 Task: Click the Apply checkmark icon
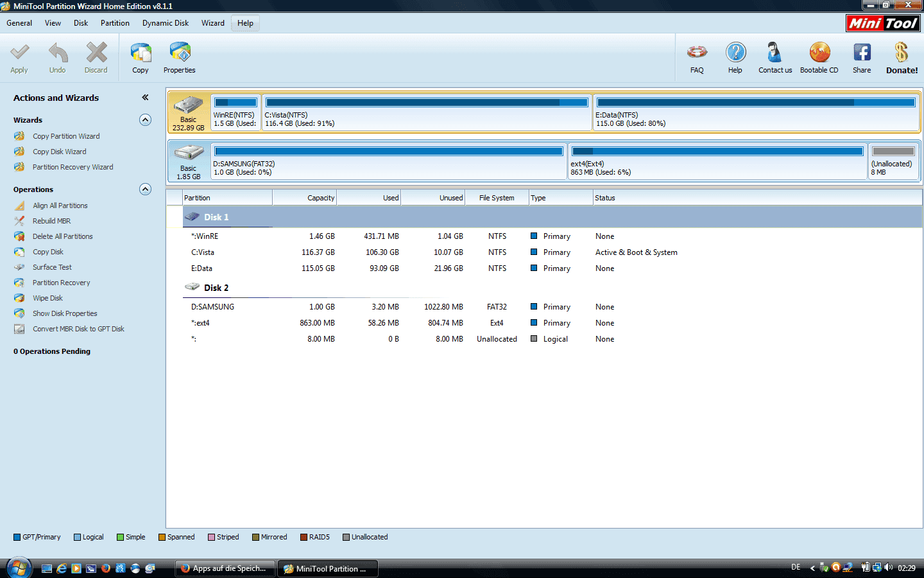pos(19,53)
